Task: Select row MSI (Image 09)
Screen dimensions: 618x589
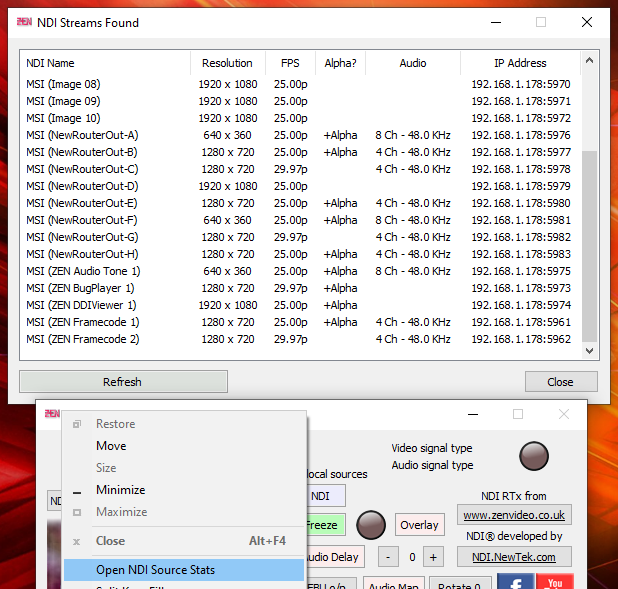Action: point(300,101)
